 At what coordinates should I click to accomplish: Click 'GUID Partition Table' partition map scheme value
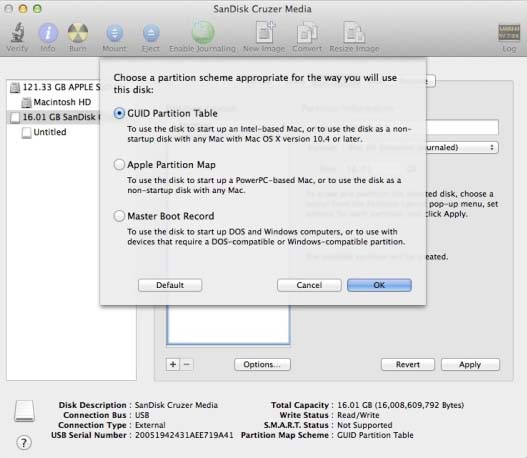tap(375, 435)
